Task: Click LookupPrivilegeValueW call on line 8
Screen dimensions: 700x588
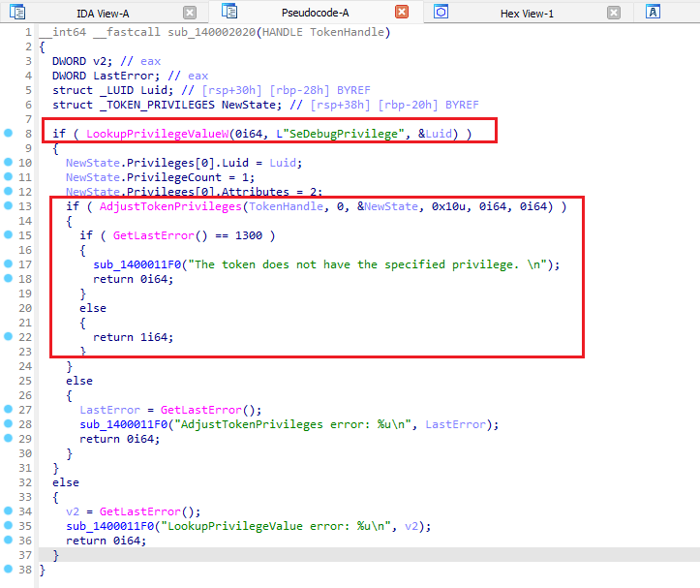Action: coord(158,134)
